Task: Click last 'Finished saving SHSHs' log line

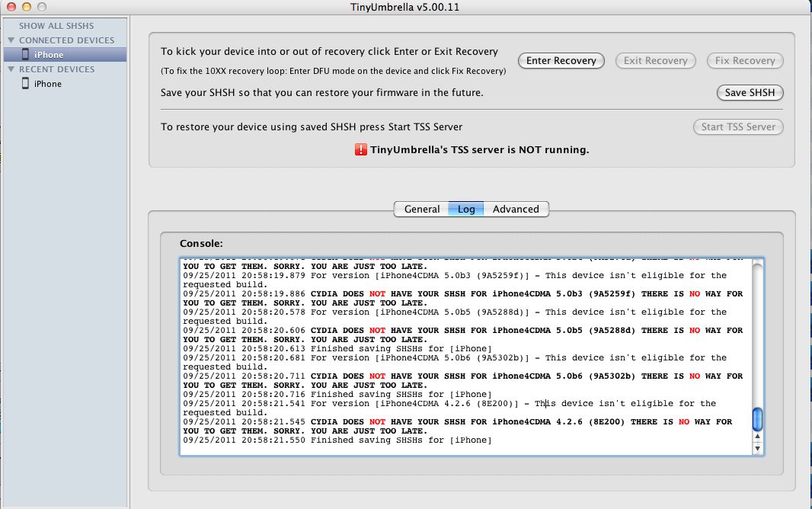Action: [x=337, y=440]
